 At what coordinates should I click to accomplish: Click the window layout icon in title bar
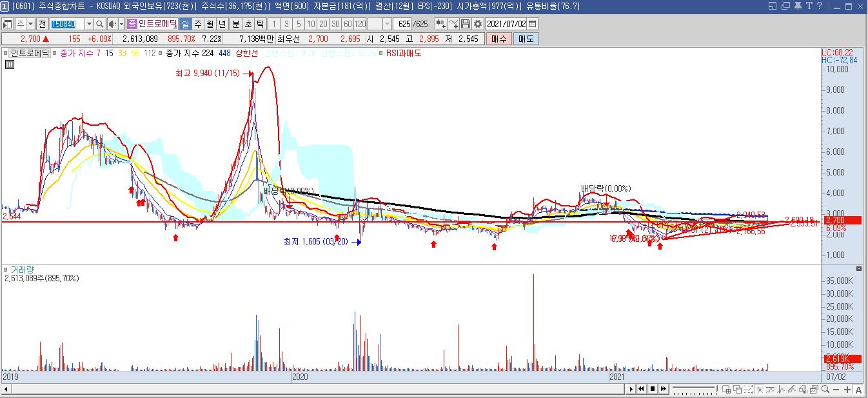point(773,6)
